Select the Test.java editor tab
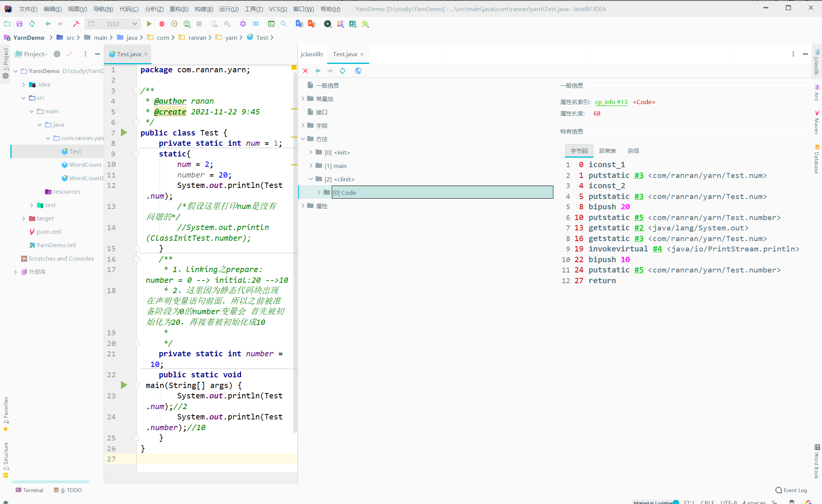Image resolution: width=822 pixels, height=504 pixels. (x=129, y=54)
